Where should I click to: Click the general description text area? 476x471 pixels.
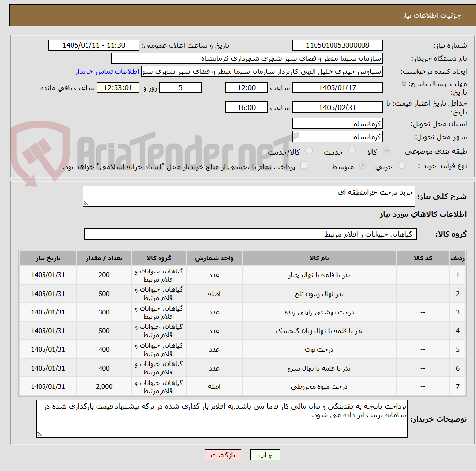click(x=248, y=196)
